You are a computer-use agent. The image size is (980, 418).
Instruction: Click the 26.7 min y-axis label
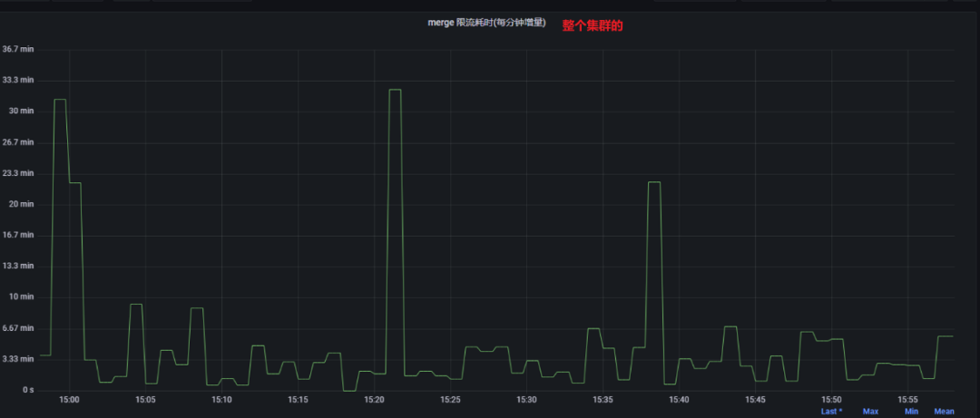pos(18,141)
